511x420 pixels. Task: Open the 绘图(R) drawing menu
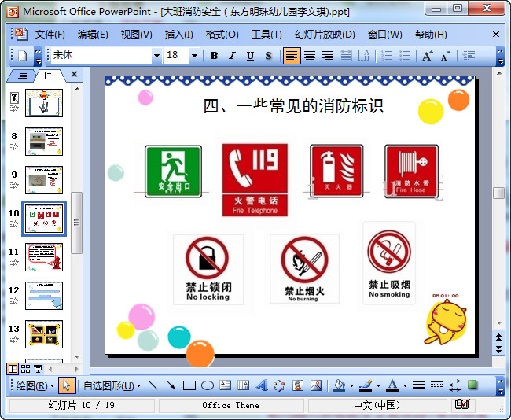35,385
